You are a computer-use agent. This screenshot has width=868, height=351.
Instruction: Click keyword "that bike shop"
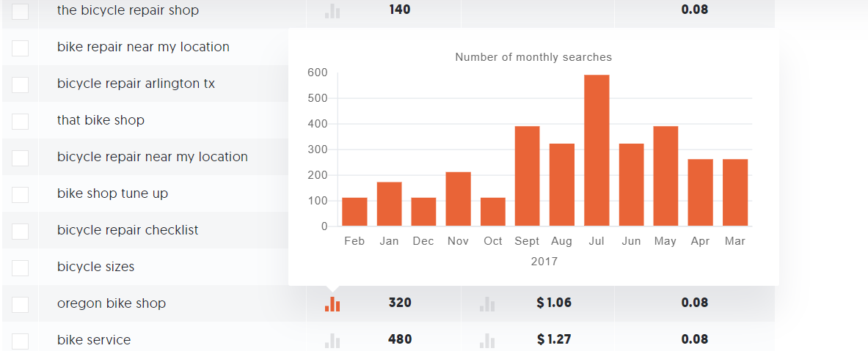[x=101, y=120]
